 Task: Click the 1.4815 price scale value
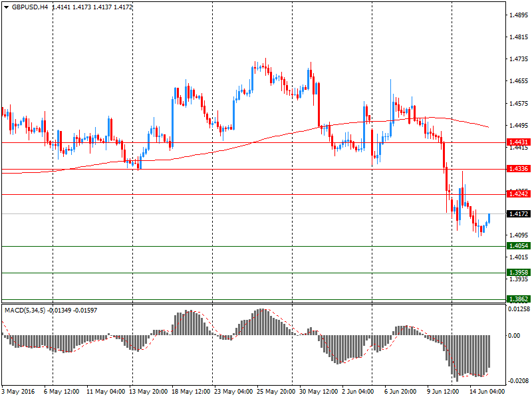519,37
